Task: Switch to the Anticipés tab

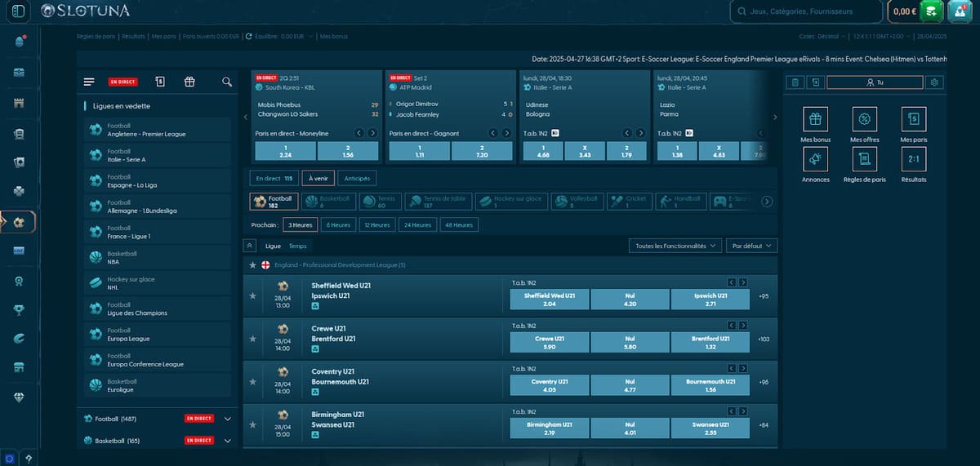Action: tap(358, 178)
